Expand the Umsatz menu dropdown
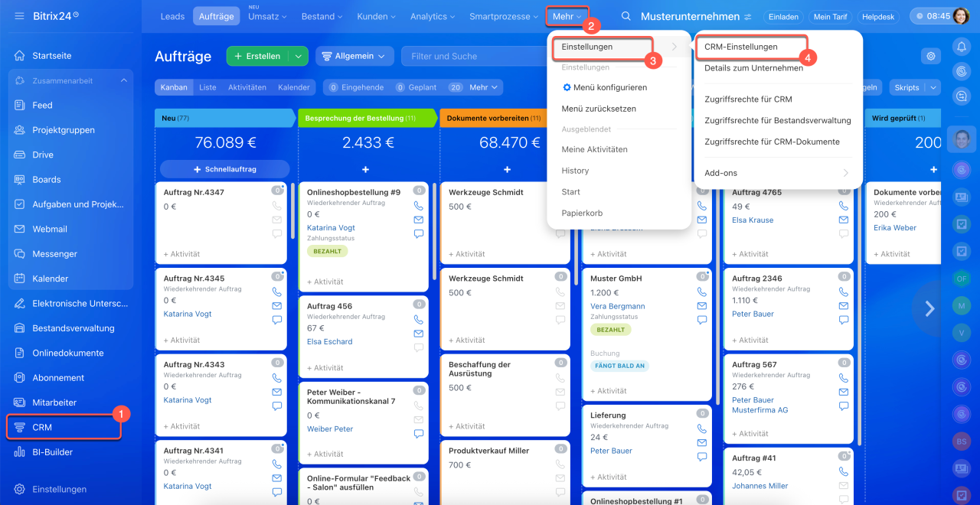This screenshot has height=505, width=980. pyautogui.click(x=267, y=16)
